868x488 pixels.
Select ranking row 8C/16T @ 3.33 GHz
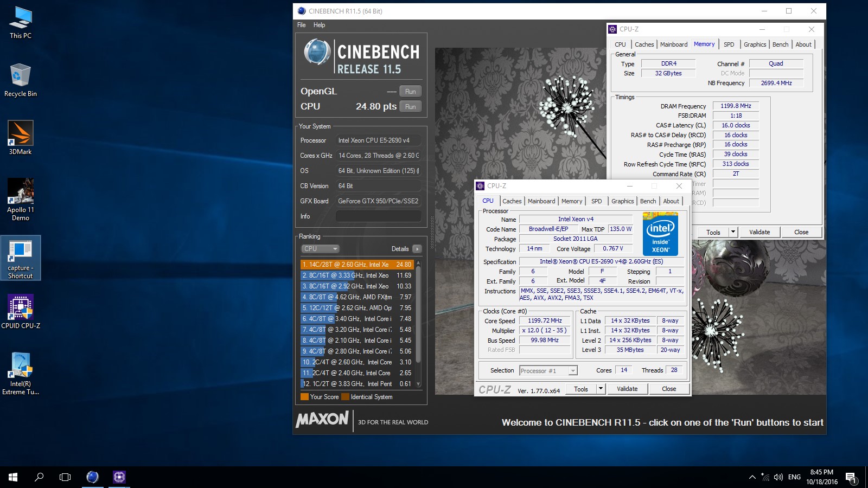pos(358,275)
